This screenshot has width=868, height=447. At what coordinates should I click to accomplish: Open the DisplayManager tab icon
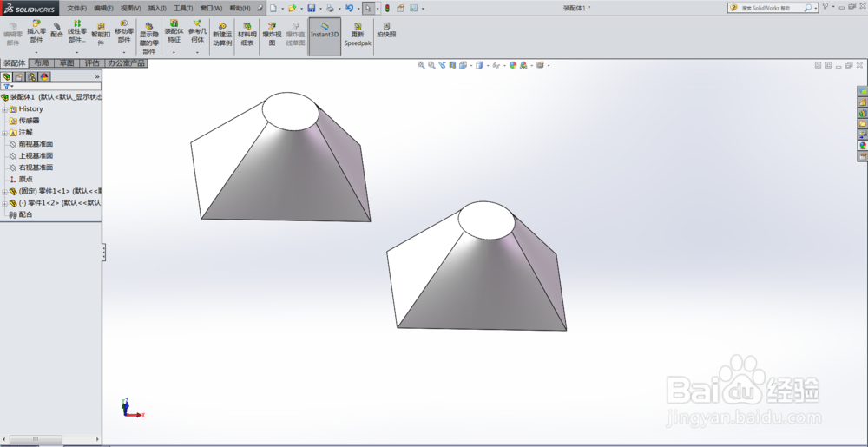click(x=44, y=77)
